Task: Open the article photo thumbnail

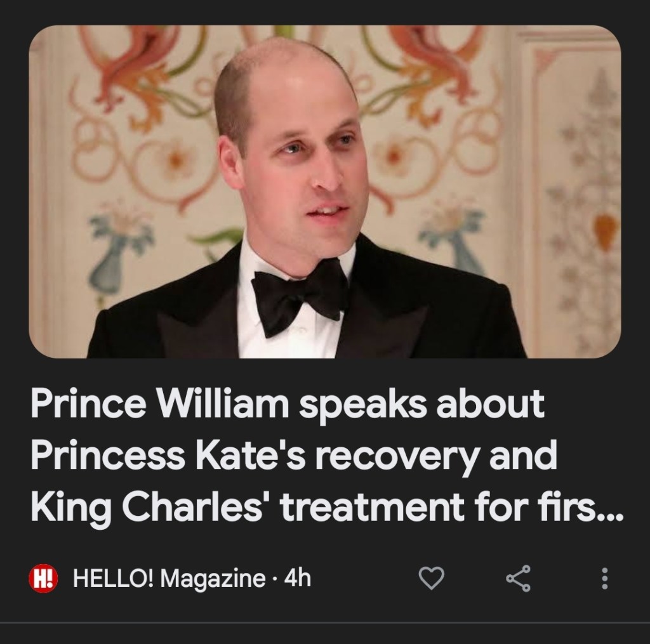Action: tap(324, 192)
